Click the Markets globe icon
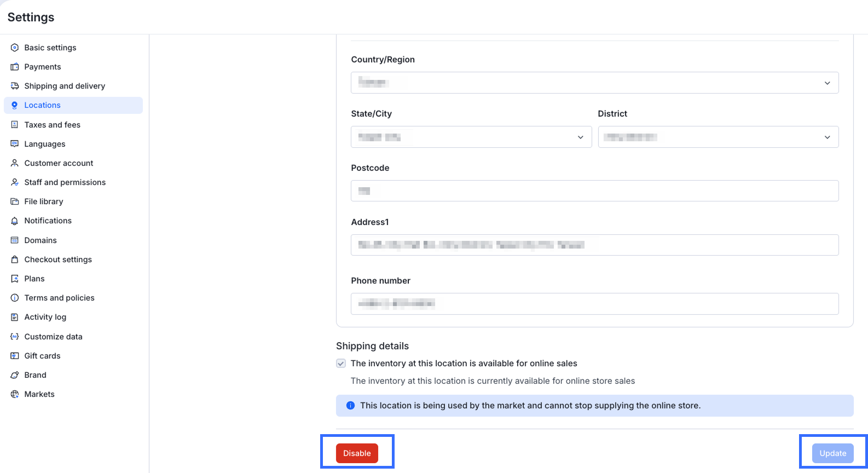868x473 pixels. coord(15,394)
